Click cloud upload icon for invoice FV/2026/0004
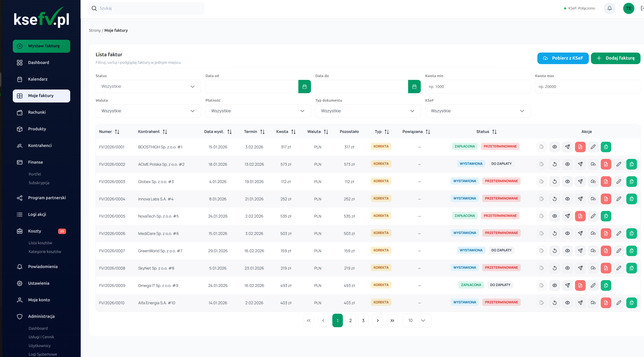This screenshot has height=357, width=644. click(593, 199)
